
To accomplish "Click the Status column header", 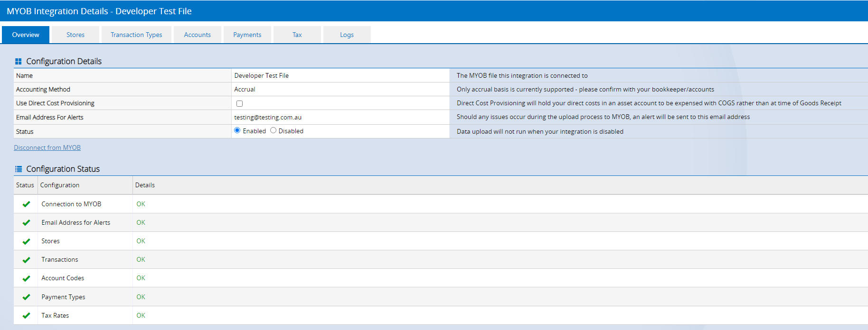I will [x=25, y=185].
